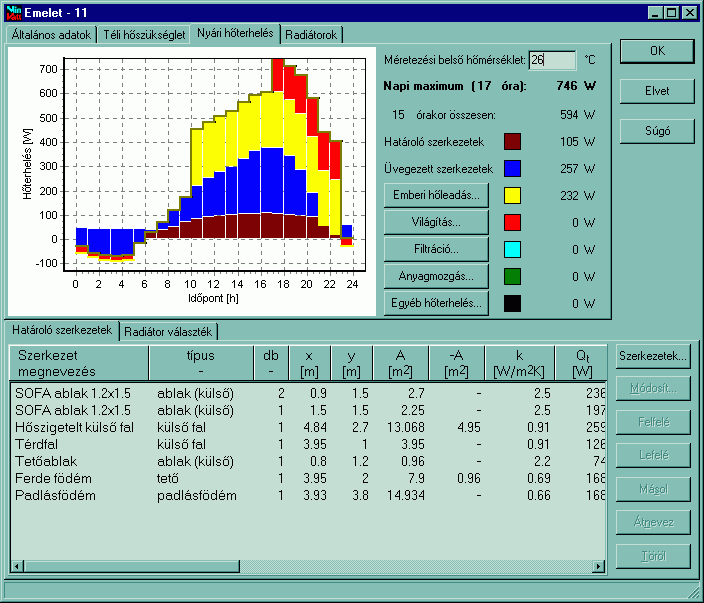Viewport: 704px width, 603px height.
Task: Open the Filtráció dialog button
Action: (436, 249)
